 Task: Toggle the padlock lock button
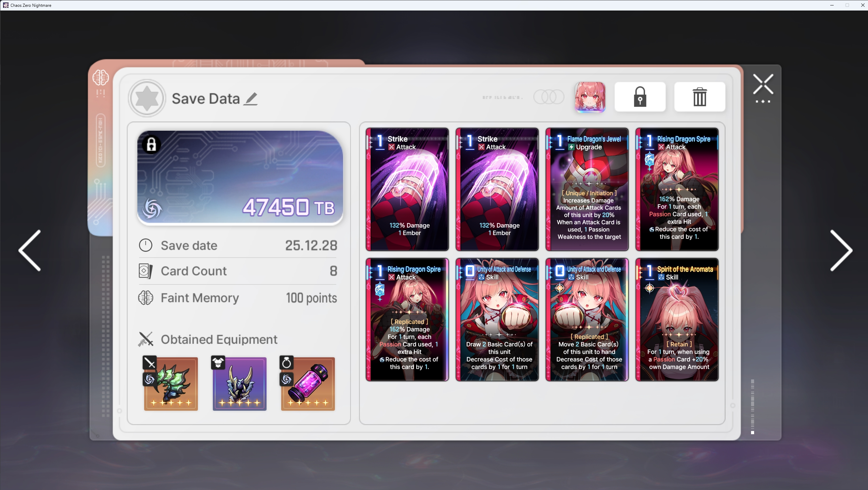point(640,97)
